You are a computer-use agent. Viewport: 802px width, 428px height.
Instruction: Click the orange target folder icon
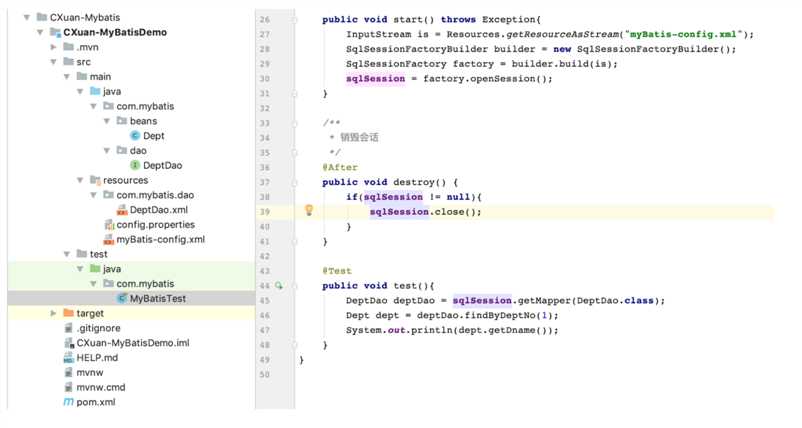coord(69,313)
